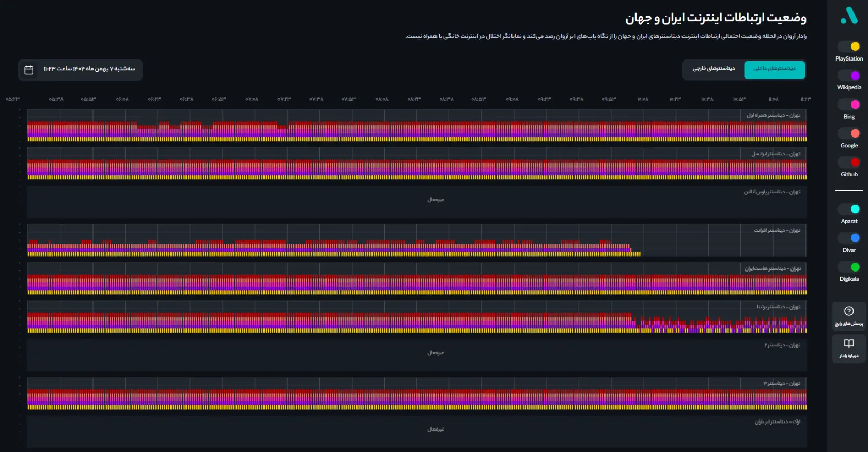Toggle the Wikipedia switch
The height and width of the screenshot is (452, 868).
pyautogui.click(x=849, y=76)
